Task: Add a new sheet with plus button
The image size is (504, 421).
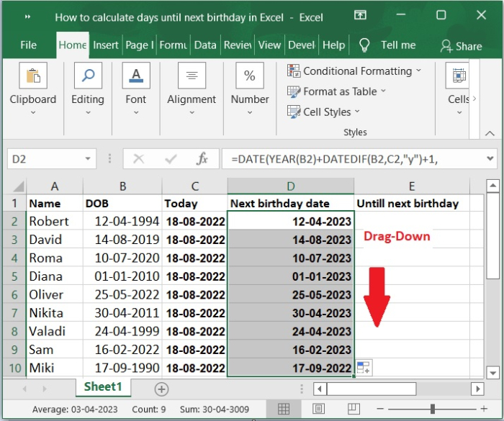Action: [161, 389]
